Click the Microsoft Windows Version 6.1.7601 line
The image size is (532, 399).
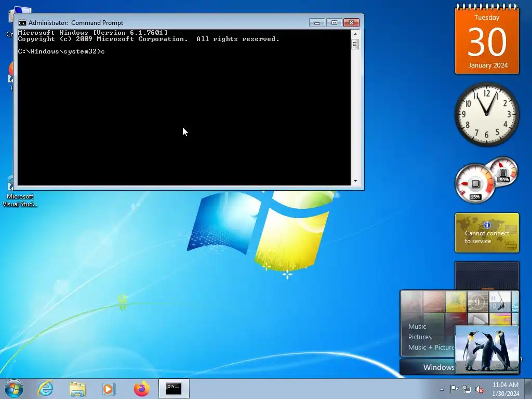92,33
